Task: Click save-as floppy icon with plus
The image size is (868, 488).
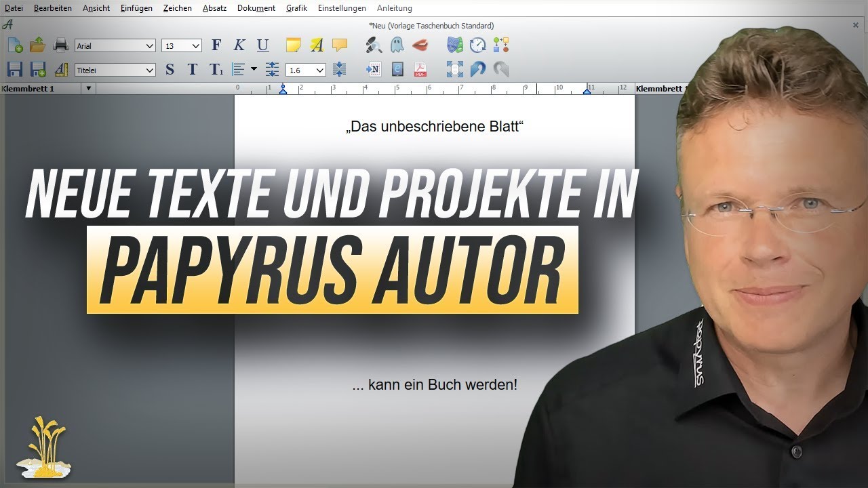Action: coord(38,69)
